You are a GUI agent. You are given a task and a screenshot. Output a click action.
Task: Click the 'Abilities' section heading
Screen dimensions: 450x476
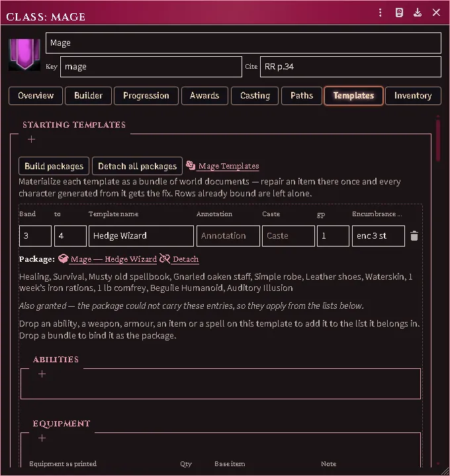click(x=56, y=360)
